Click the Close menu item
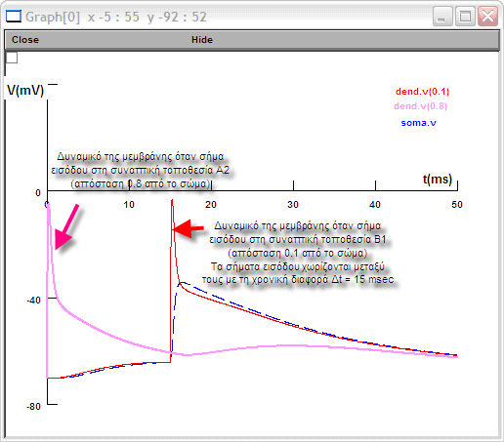Image resolution: width=504 pixels, height=442 pixels. [25, 40]
